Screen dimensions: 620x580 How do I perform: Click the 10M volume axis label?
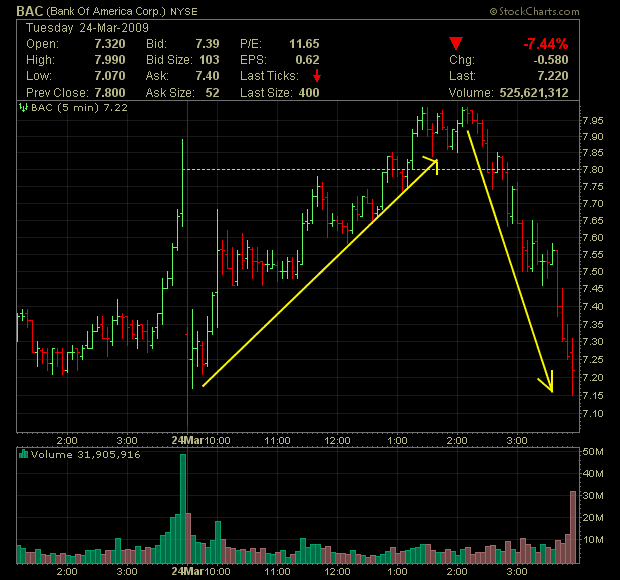593,540
